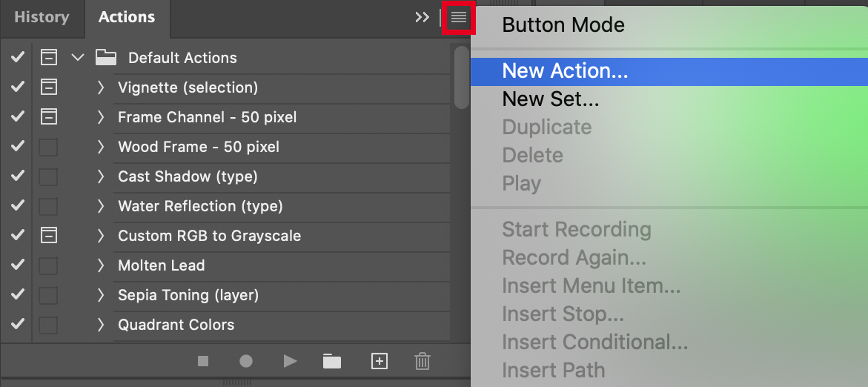Click the trash delete icon
Screen dimensions: 868x387
click(423, 361)
